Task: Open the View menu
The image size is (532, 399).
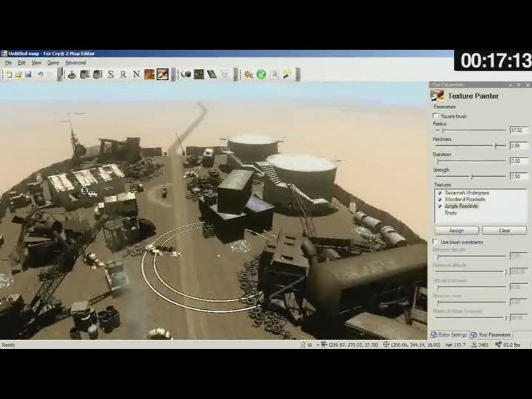Action: pyautogui.click(x=37, y=63)
